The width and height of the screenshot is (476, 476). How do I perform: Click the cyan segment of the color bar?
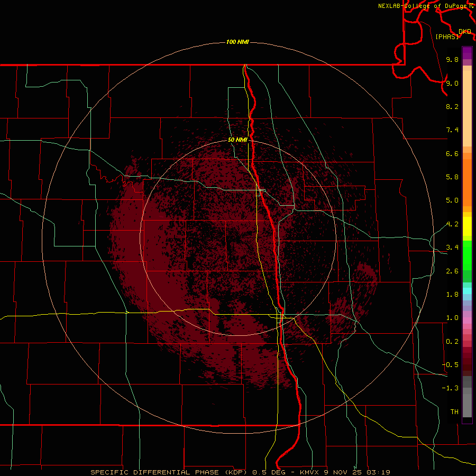467,291
